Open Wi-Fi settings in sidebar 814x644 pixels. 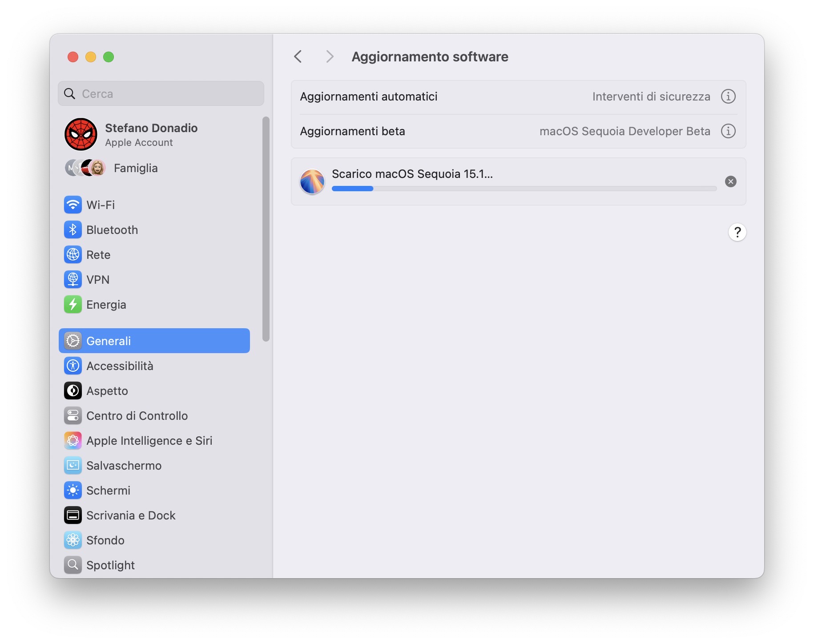pyautogui.click(x=154, y=205)
